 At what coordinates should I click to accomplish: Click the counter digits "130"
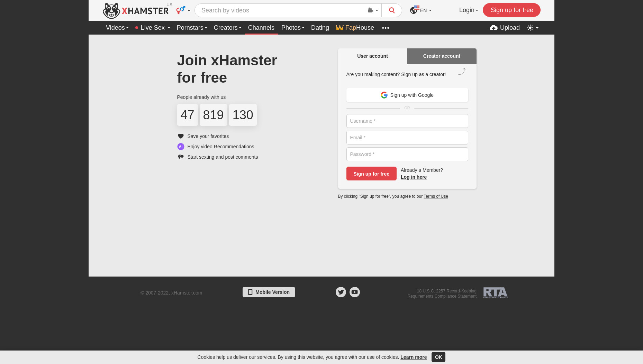(243, 115)
